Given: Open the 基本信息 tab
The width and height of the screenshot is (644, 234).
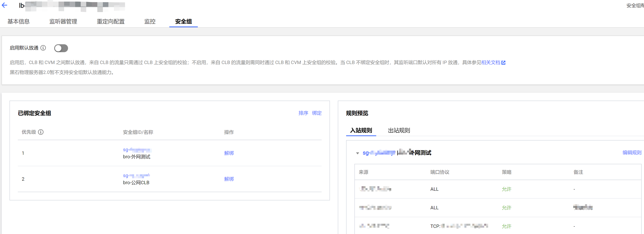Looking at the screenshot, I should 19,22.
